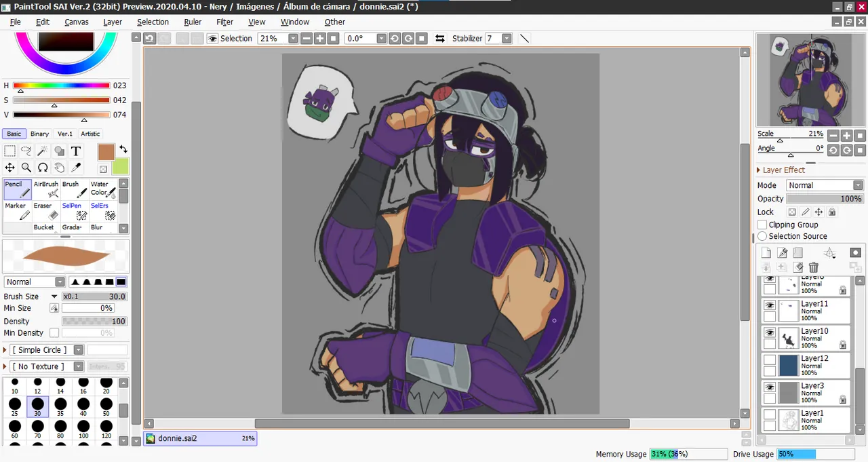The image size is (868, 462).
Task: Show Layer1 via its visibility box
Action: click(770, 414)
